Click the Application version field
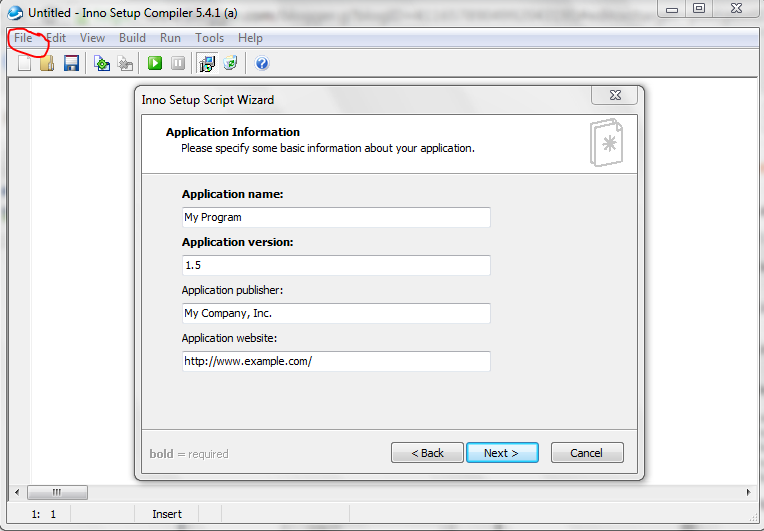Viewport: 764px width, 531px height. point(336,265)
